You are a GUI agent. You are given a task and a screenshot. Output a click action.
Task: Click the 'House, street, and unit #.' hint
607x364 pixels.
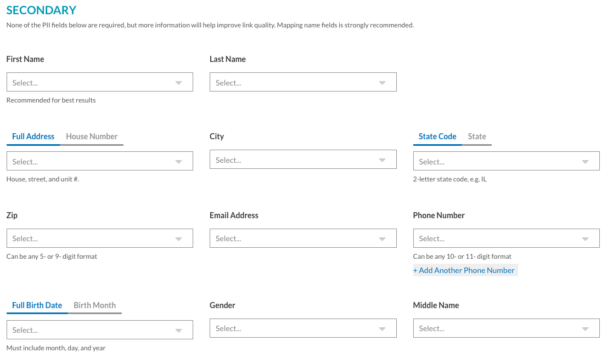click(43, 179)
